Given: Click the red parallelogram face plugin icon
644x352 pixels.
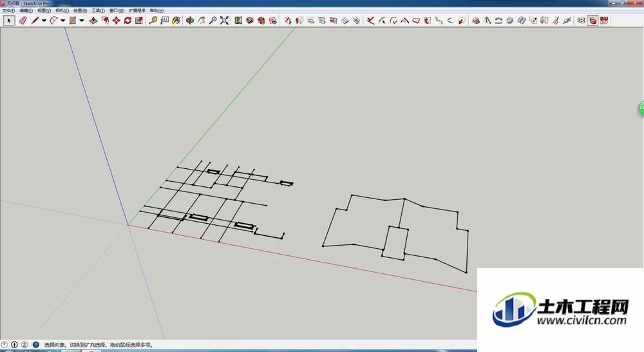Looking at the screenshot, I should [417, 20].
